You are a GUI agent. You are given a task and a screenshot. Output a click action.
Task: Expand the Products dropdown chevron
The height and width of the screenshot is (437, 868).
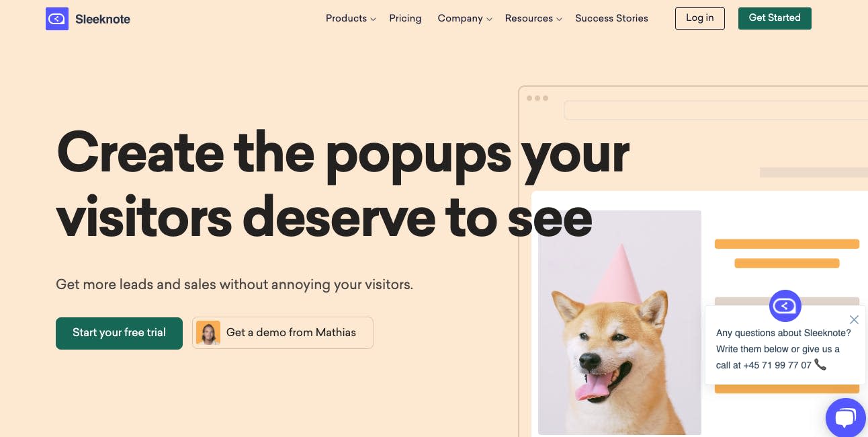[x=373, y=19]
